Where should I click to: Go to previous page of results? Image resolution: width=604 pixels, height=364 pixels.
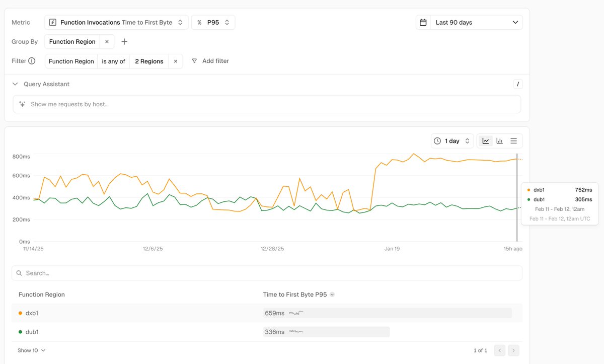499,350
